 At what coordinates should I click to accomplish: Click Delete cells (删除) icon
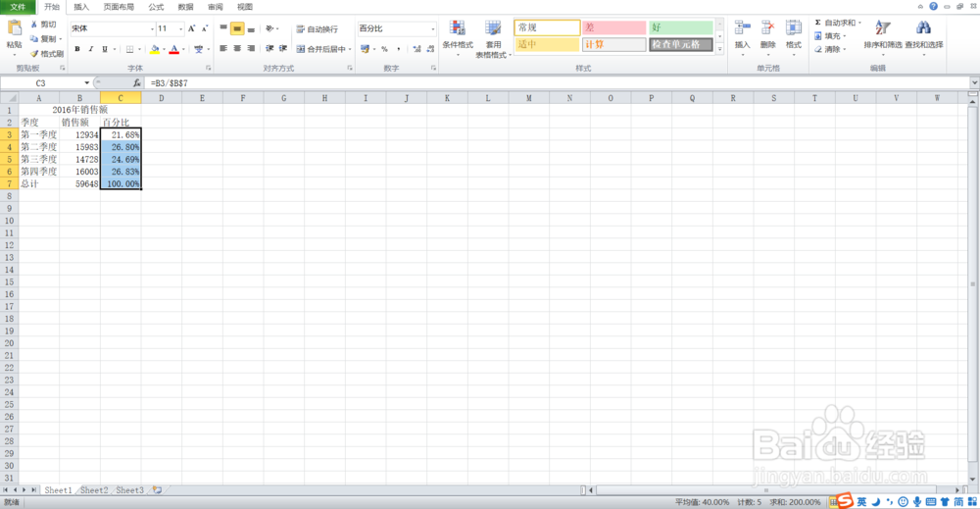point(767,27)
